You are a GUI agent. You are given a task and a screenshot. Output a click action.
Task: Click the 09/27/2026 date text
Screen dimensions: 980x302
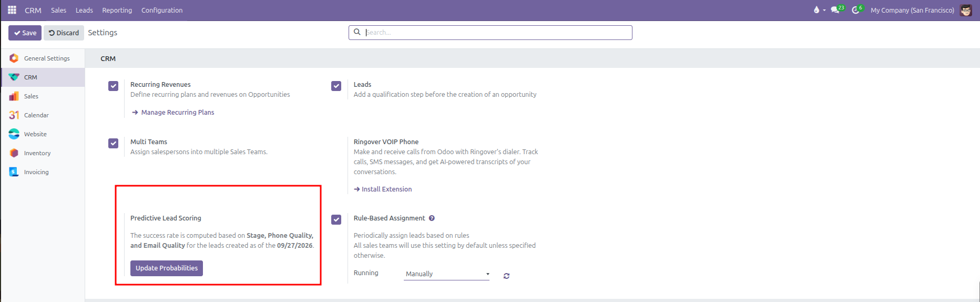[x=294, y=245]
